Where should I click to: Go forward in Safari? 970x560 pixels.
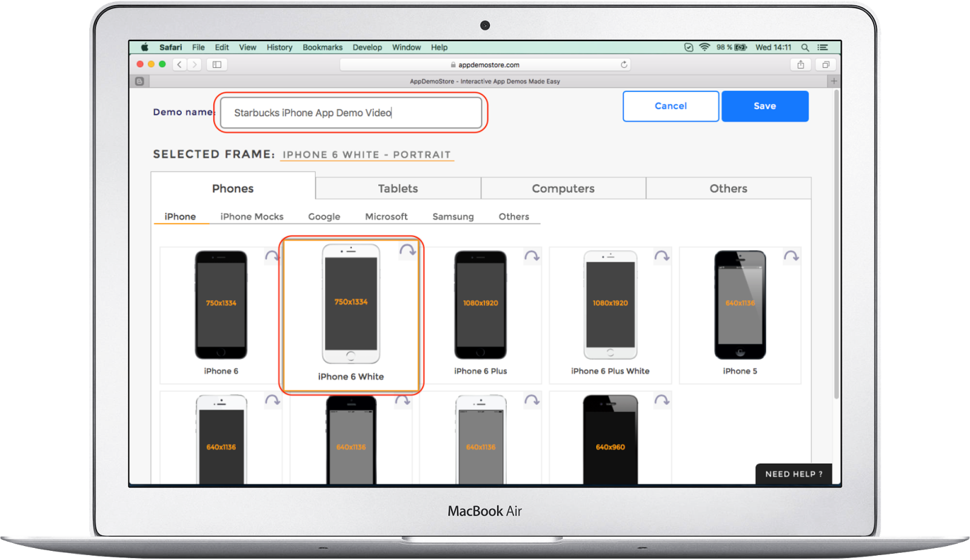[195, 64]
